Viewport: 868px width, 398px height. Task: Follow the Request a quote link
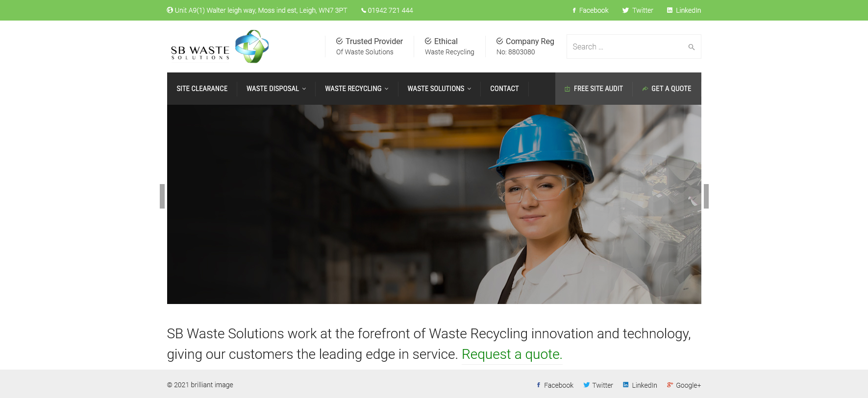tap(512, 354)
